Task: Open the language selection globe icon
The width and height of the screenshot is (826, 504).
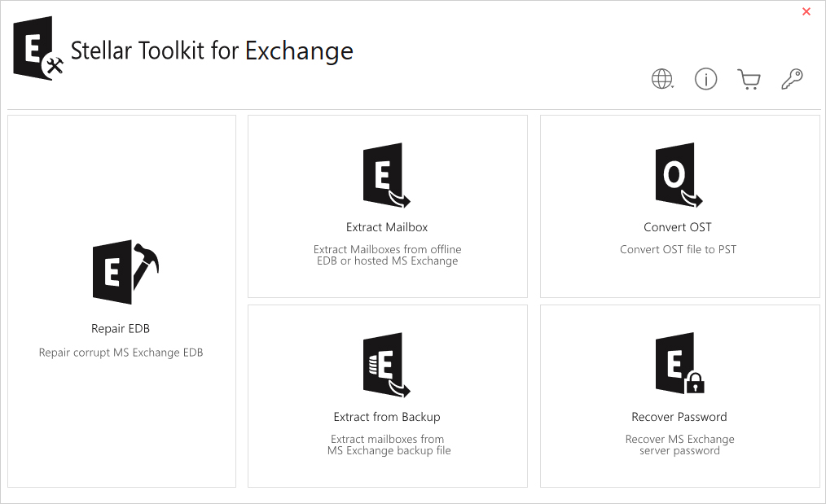Action: pyautogui.click(x=661, y=79)
